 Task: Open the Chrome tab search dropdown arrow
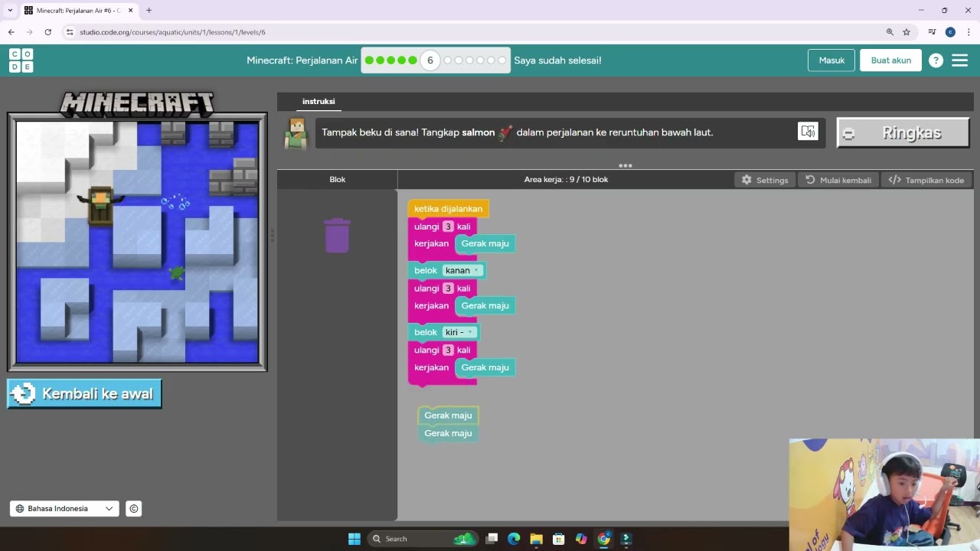(x=11, y=11)
